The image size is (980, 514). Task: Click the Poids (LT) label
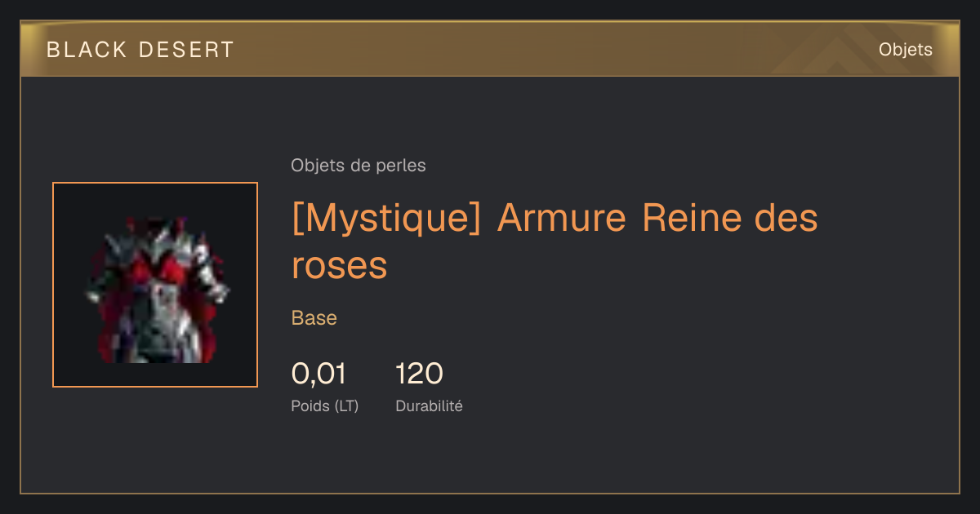[x=325, y=405]
